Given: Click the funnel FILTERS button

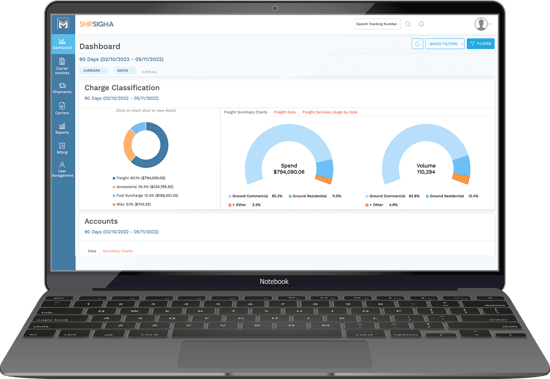Looking at the screenshot, I should [x=481, y=44].
